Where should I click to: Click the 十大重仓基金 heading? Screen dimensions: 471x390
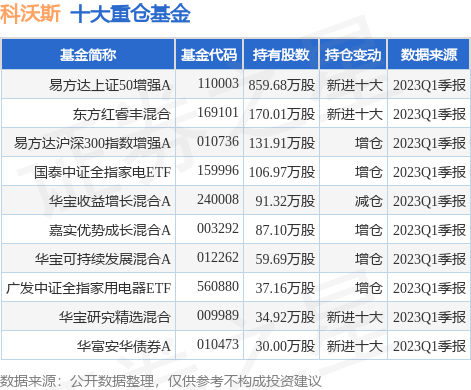tap(130, 14)
